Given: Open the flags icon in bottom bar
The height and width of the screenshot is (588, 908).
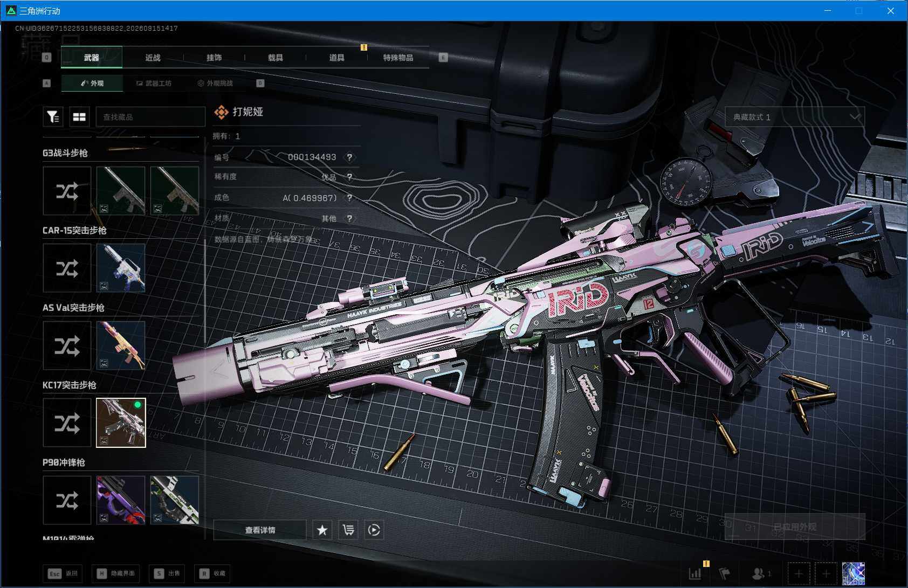Looking at the screenshot, I should (725, 573).
